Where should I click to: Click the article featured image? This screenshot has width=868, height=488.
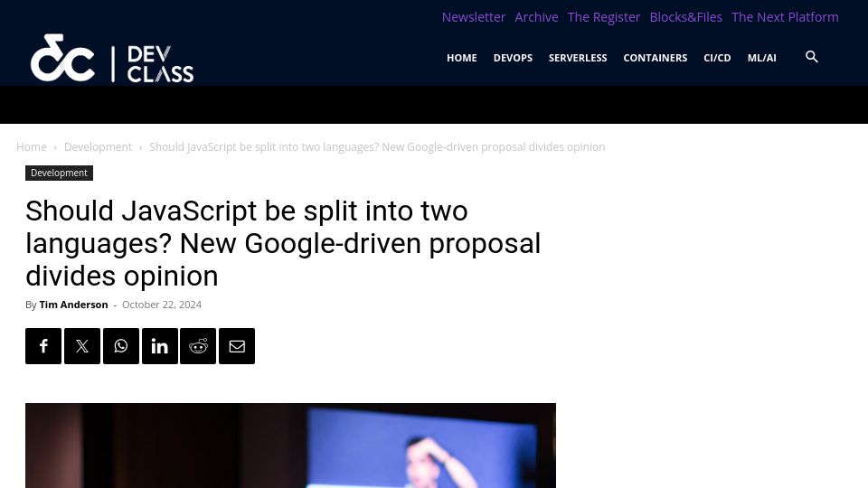(x=290, y=446)
